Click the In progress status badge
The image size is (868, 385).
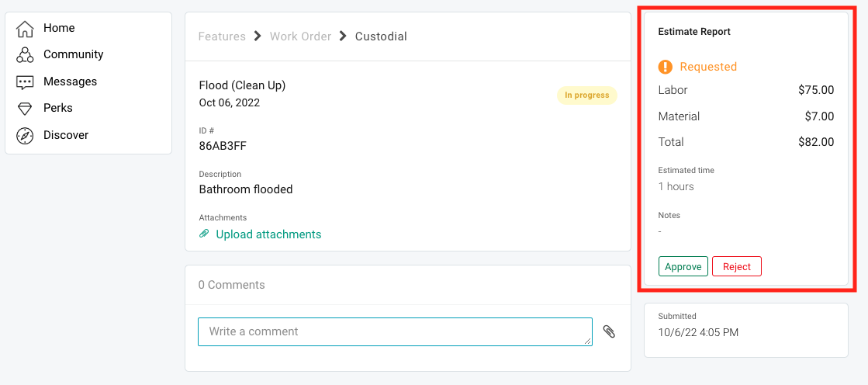click(586, 95)
